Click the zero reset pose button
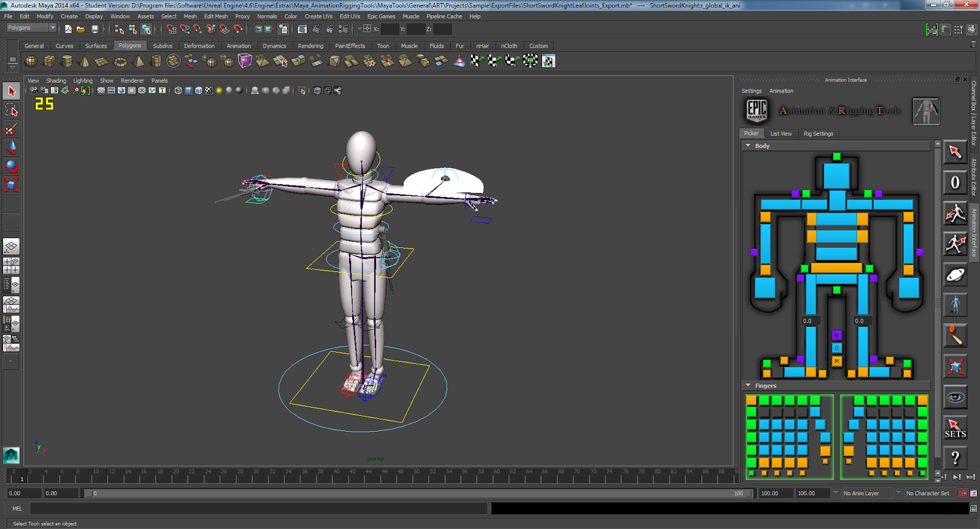 [955, 182]
